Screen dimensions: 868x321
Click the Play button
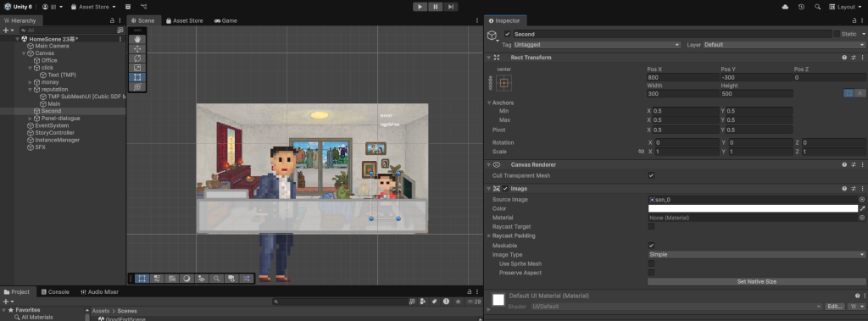420,7
